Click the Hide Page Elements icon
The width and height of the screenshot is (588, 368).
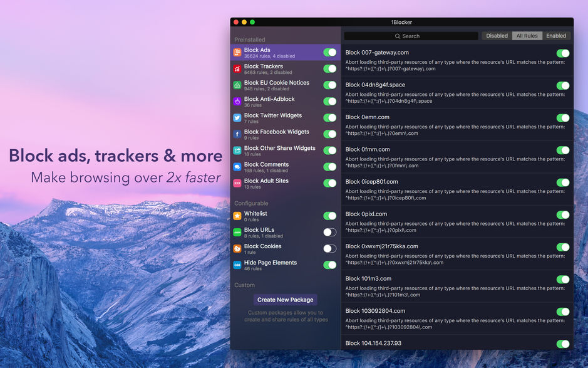pos(238,265)
